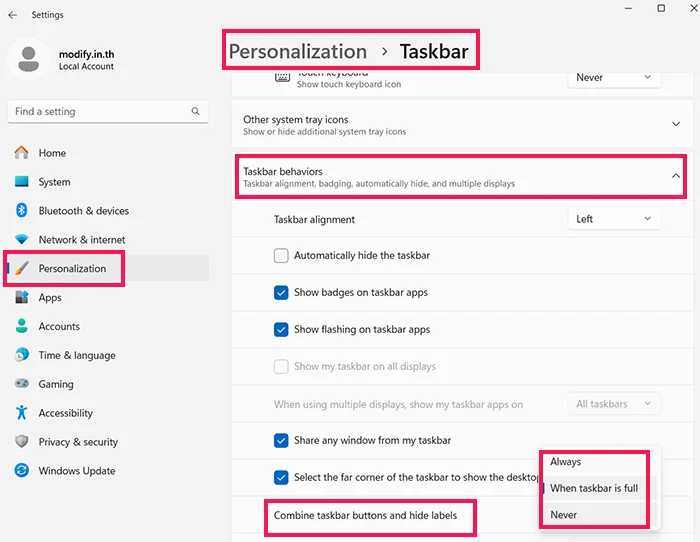Image resolution: width=700 pixels, height=542 pixels.
Task: Click the Bluetooth icon in sidebar
Action: pos(21,210)
